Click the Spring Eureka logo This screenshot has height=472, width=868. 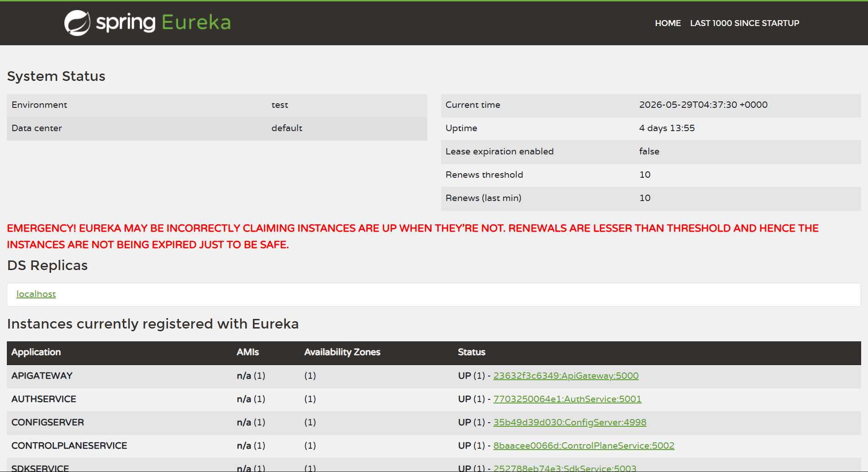[147, 23]
